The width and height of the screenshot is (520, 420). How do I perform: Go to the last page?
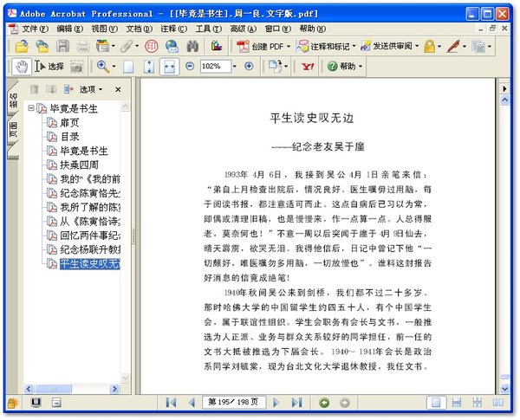296,403
